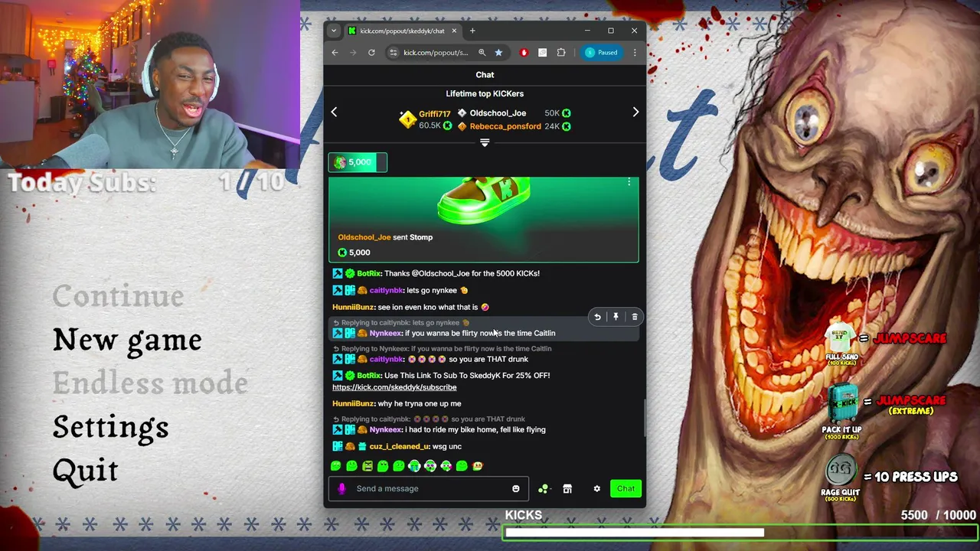Screen dimensions: 980x551
Task: Open Rebecca_ponsford in top KICKers list
Action: pos(505,126)
